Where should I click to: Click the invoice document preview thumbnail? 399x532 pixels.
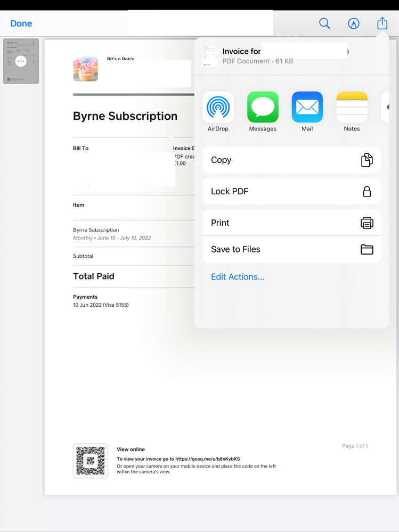[210, 56]
